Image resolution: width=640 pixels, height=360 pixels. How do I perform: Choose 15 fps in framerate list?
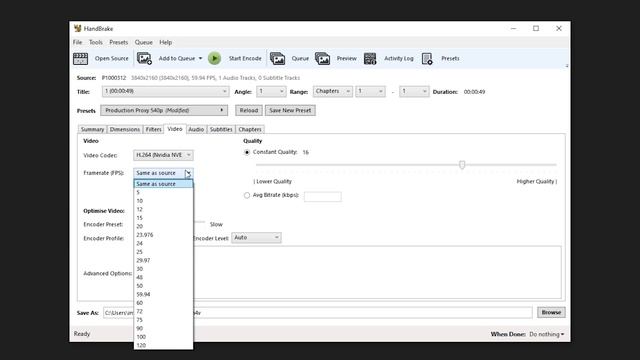click(163, 218)
